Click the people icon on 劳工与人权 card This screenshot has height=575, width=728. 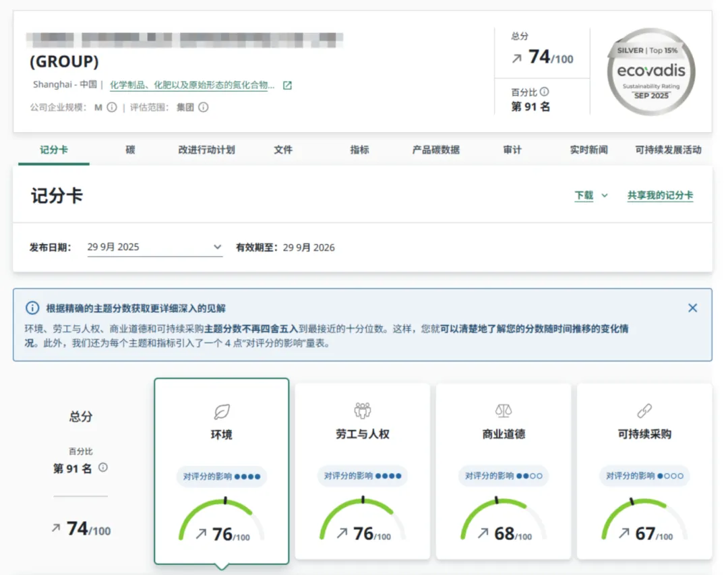point(363,411)
